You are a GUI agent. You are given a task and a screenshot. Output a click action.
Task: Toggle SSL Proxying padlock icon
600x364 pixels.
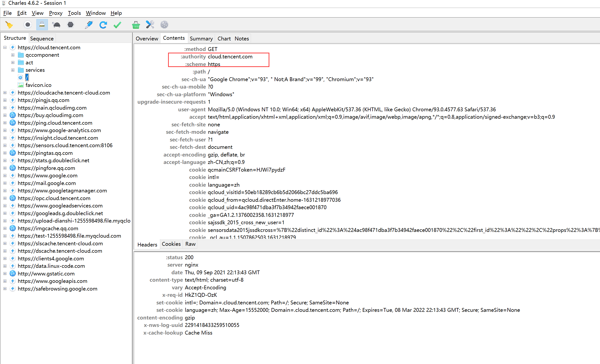click(42, 25)
